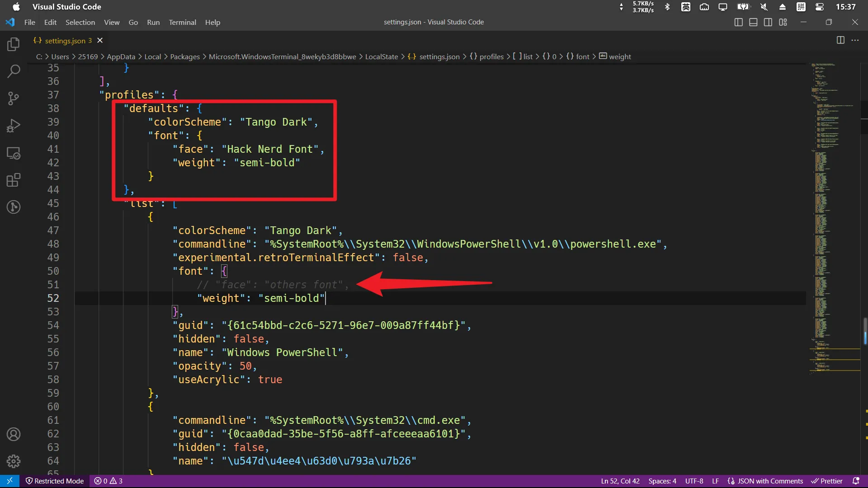This screenshot has width=868, height=488.
Task: Expand the 'profiles' breadcrumb dropdown
Action: (491, 56)
